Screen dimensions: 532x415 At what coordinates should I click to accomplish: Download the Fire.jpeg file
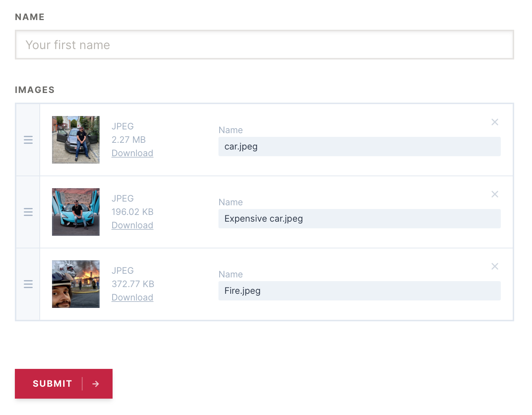click(132, 297)
